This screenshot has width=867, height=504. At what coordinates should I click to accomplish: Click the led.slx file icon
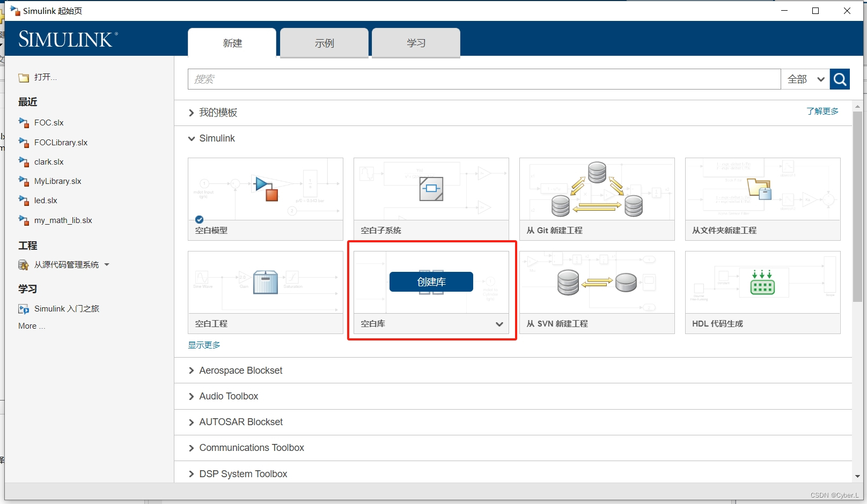click(24, 201)
